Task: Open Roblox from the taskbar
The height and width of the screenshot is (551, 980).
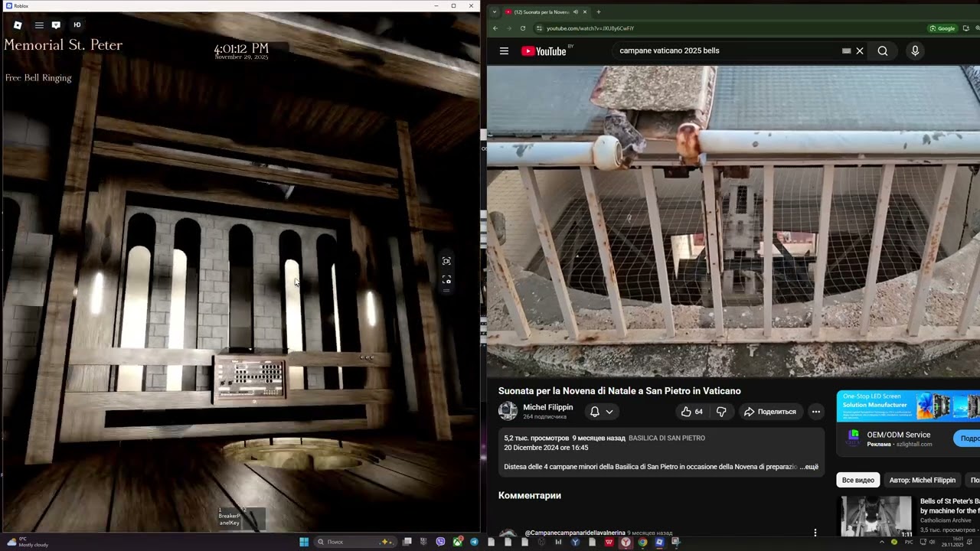Action: (x=659, y=542)
